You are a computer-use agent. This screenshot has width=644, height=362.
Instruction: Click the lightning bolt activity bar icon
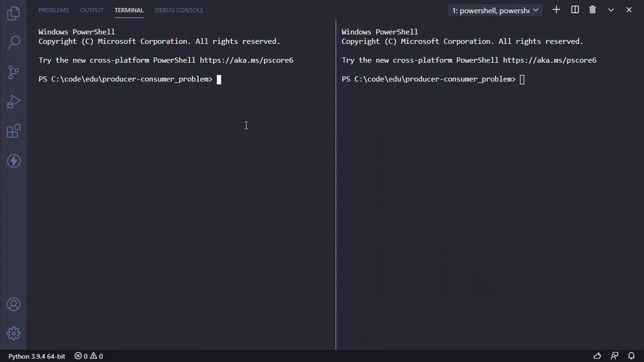point(14,161)
